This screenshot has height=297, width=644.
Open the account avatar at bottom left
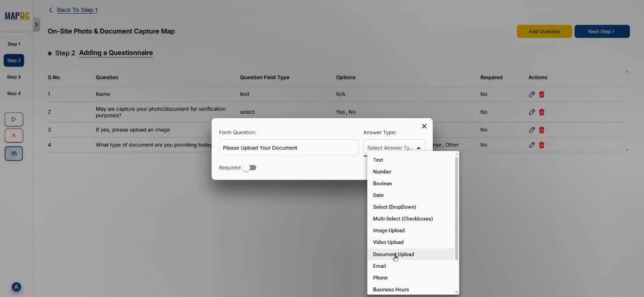tap(16, 286)
